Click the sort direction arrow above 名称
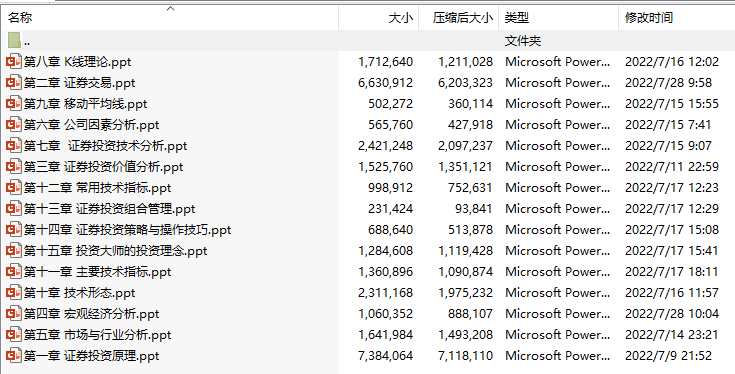 tap(171, 8)
